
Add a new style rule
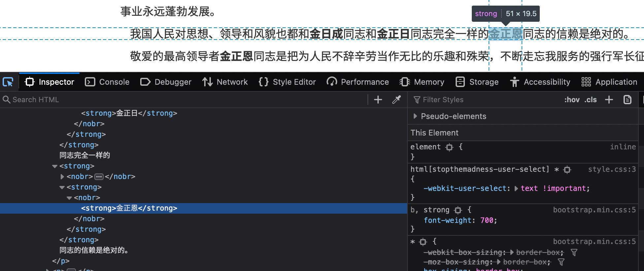point(609,100)
